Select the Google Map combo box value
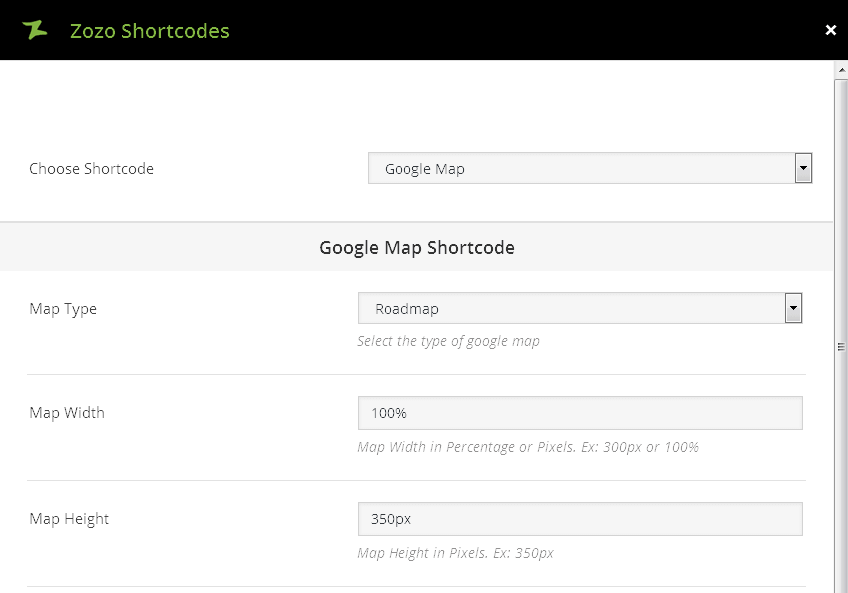 point(580,169)
